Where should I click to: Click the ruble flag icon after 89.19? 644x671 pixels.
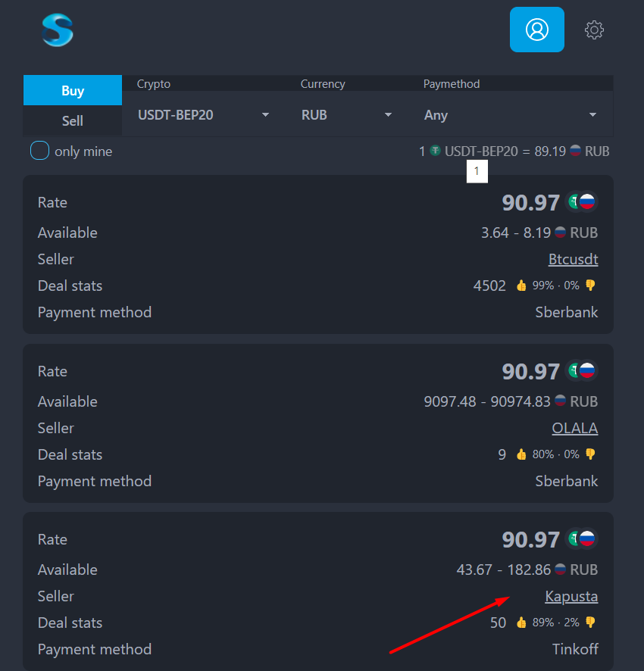coord(576,151)
